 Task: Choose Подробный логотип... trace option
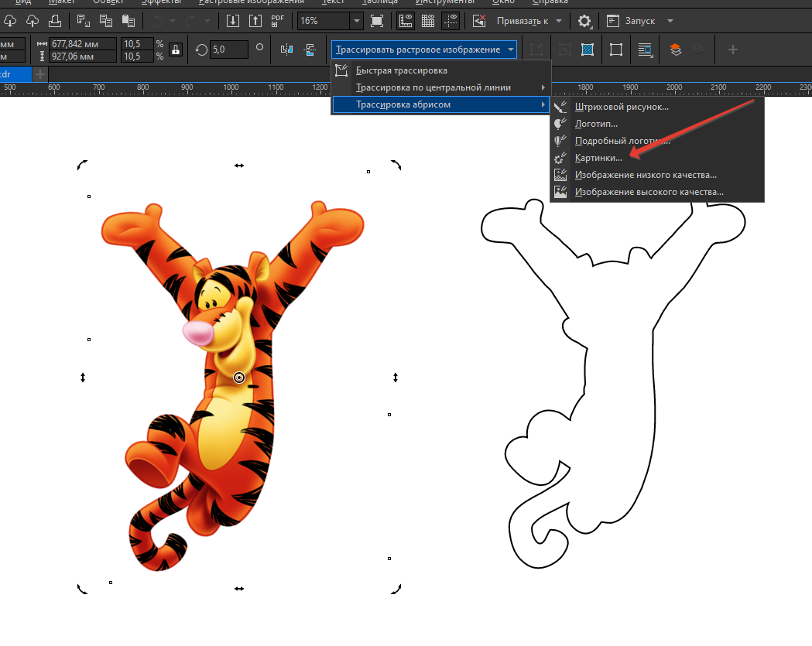click(x=656, y=141)
